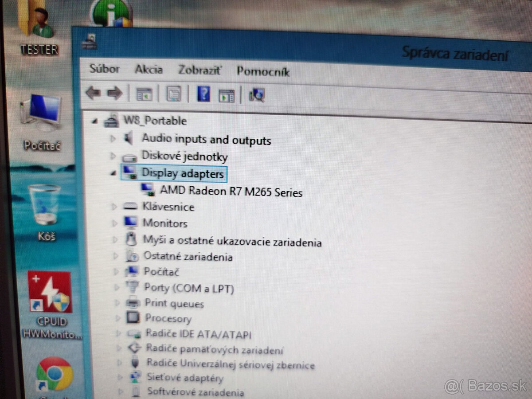This screenshot has height=399, width=532.
Task: Click the Help question mark toolbar icon
Action: point(203,94)
